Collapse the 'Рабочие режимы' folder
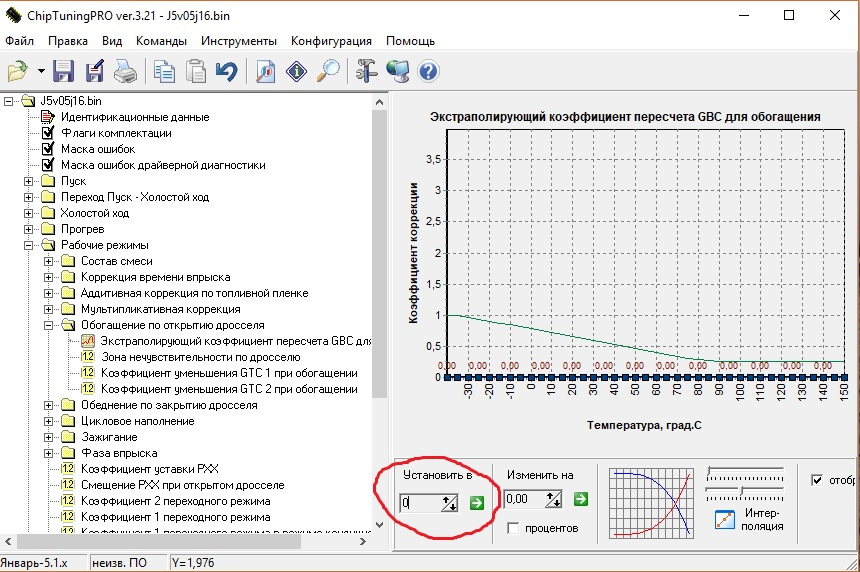Screen dimensions: 860x572 pyautogui.click(x=29, y=245)
